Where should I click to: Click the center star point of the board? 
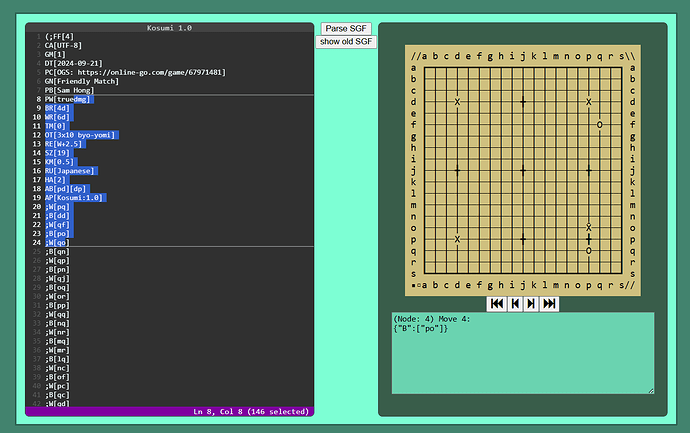click(x=523, y=170)
